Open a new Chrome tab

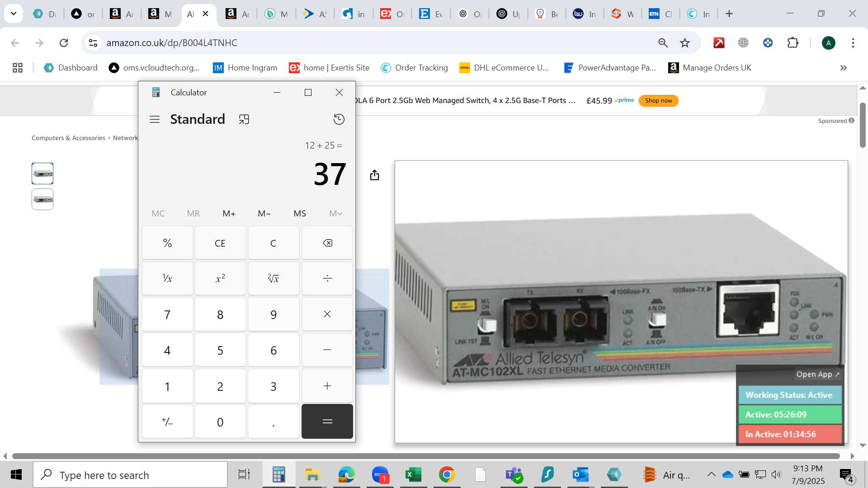click(729, 14)
